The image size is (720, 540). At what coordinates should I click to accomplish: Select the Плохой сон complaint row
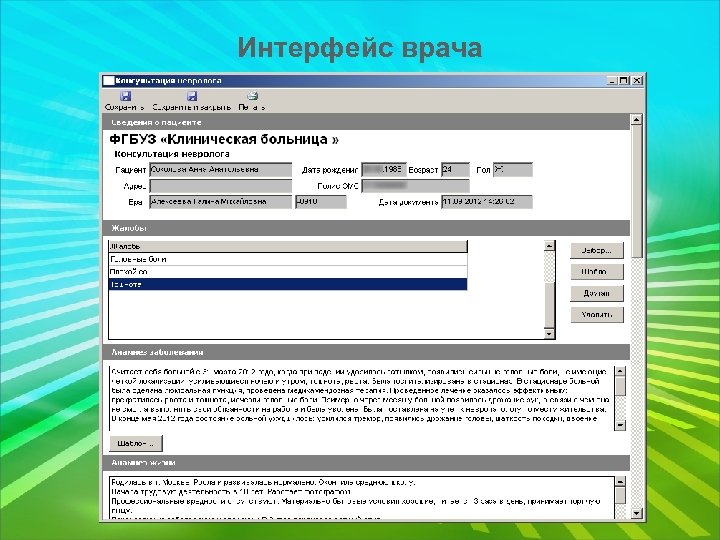[x=288, y=272]
